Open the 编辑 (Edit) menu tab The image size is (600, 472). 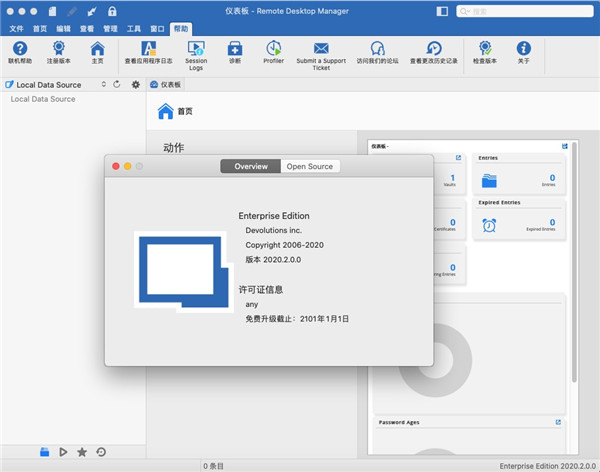click(x=63, y=29)
